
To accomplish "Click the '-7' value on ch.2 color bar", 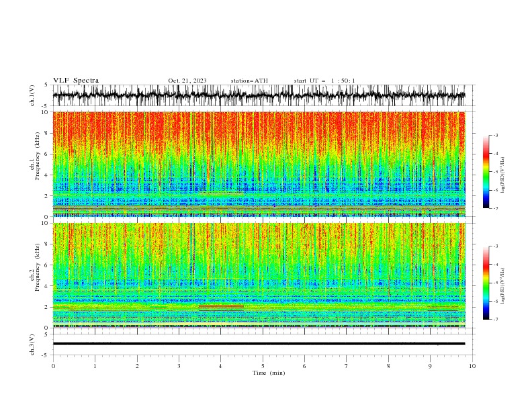I will 495,319.
